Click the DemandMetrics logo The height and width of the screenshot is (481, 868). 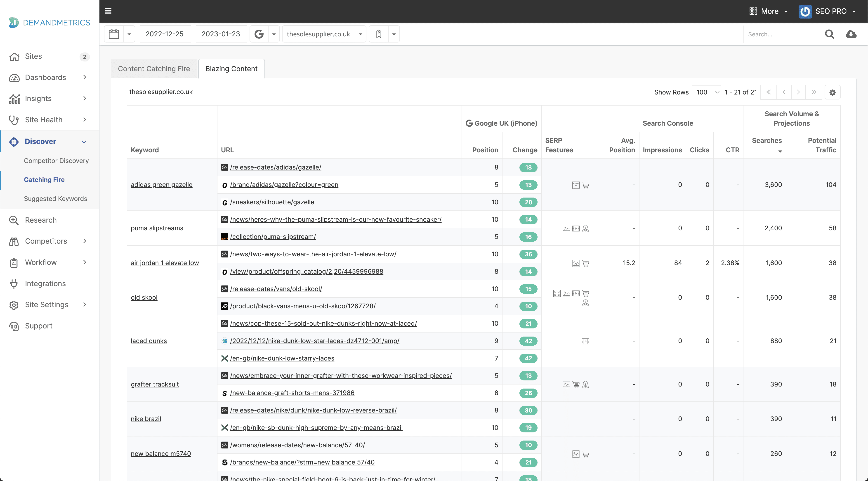pyautogui.click(x=50, y=23)
